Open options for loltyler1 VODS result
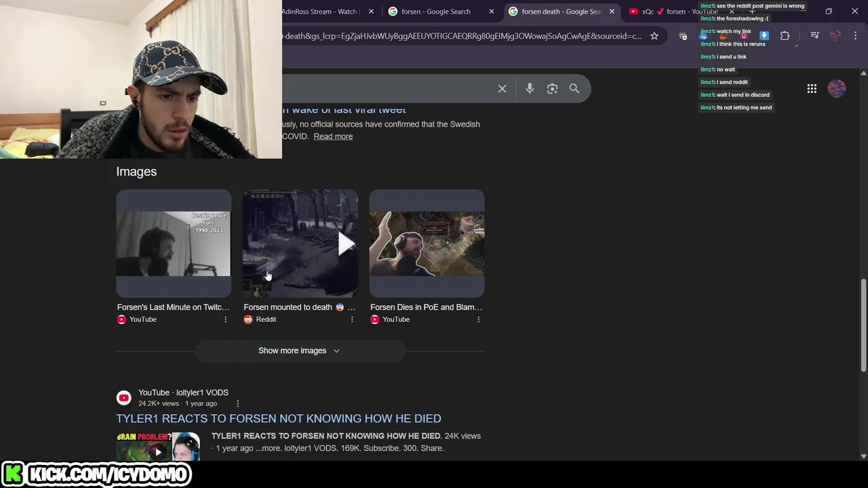Screen dimensions: 868x488 [x=237, y=403]
